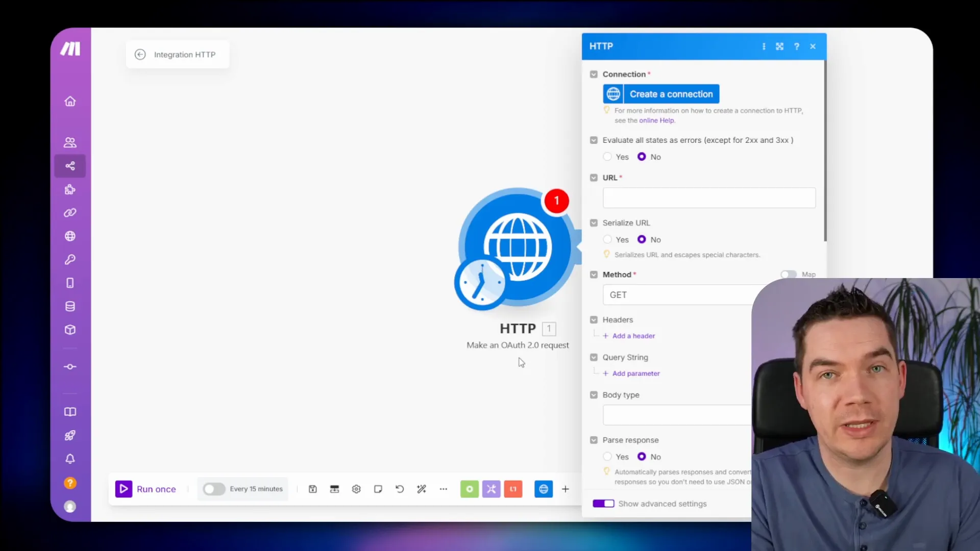
Task: Open the Method GET dropdown
Action: 677,295
